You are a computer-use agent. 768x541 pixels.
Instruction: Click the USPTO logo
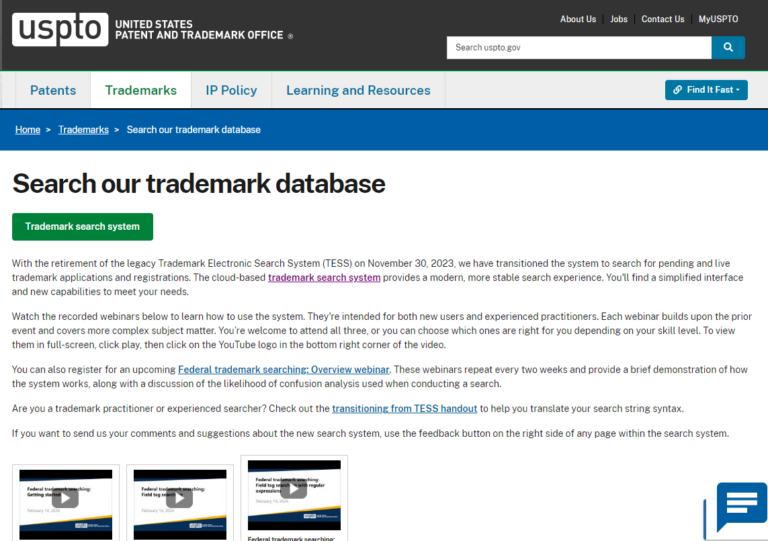(60, 30)
